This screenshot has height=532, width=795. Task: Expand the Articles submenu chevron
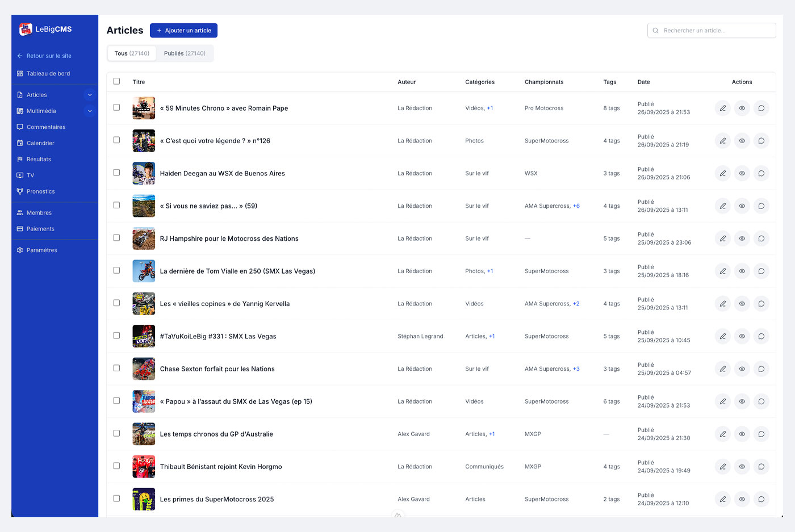click(90, 95)
